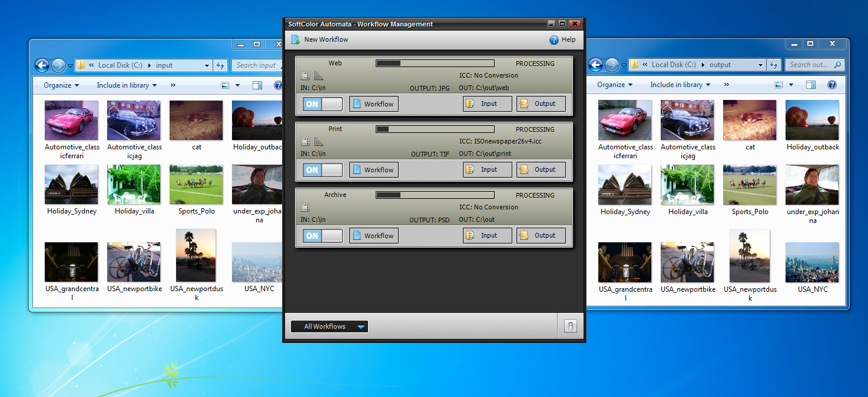Turn off the Print workflow switch
The height and width of the screenshot is (397, 868).
(322, 170)
